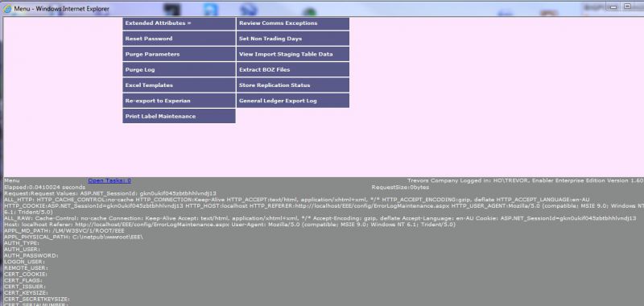Choose the Purge Log option
644x306 pixels.
179,70
